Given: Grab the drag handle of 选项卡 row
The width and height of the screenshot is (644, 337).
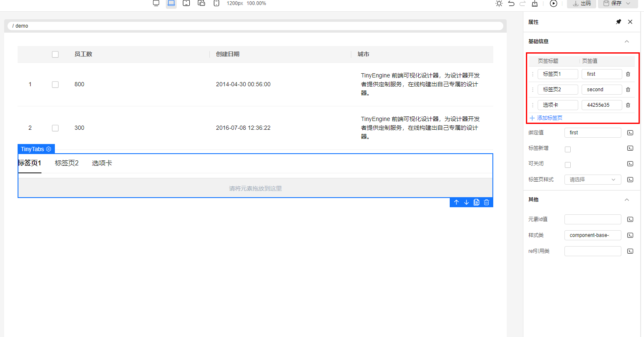Looking at the screenshot, I should (533, 105).
